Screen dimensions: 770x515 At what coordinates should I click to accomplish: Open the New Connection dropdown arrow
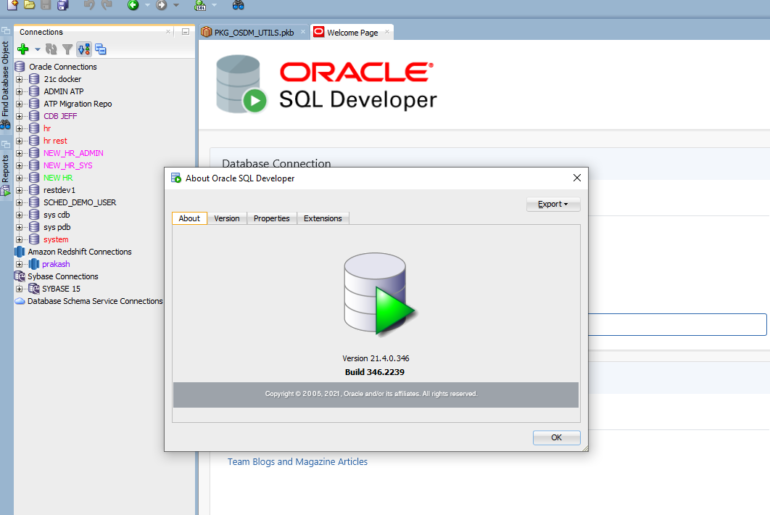pos(37,49)
